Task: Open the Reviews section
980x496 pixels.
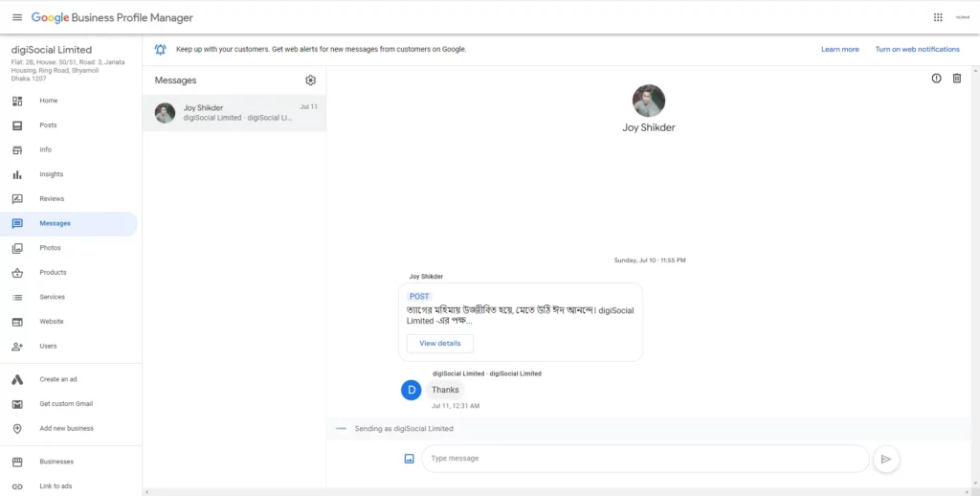Action: [x=69, y=199]
